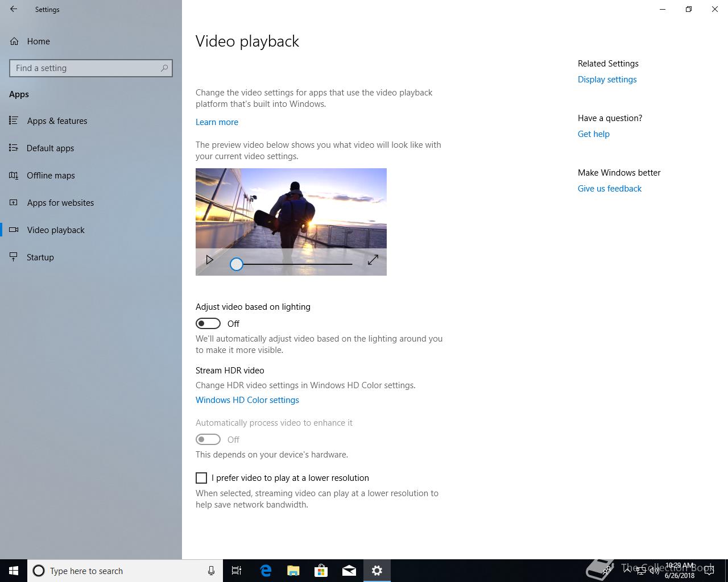
Task: Check prefer video at lower resolution
Action: point(201,478)
